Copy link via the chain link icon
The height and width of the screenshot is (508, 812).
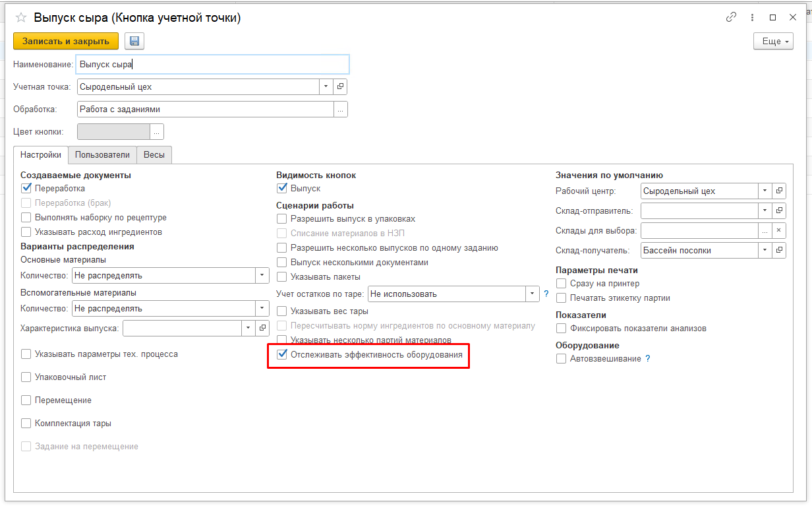pos(731,18)
